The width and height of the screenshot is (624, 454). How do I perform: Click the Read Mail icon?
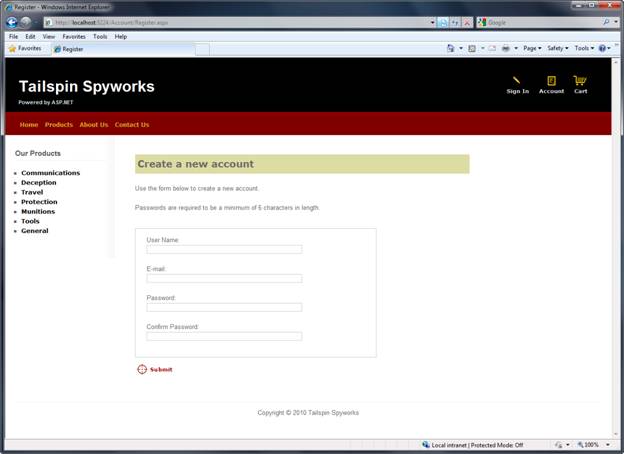pyautogui.click(x=492, y=48)
